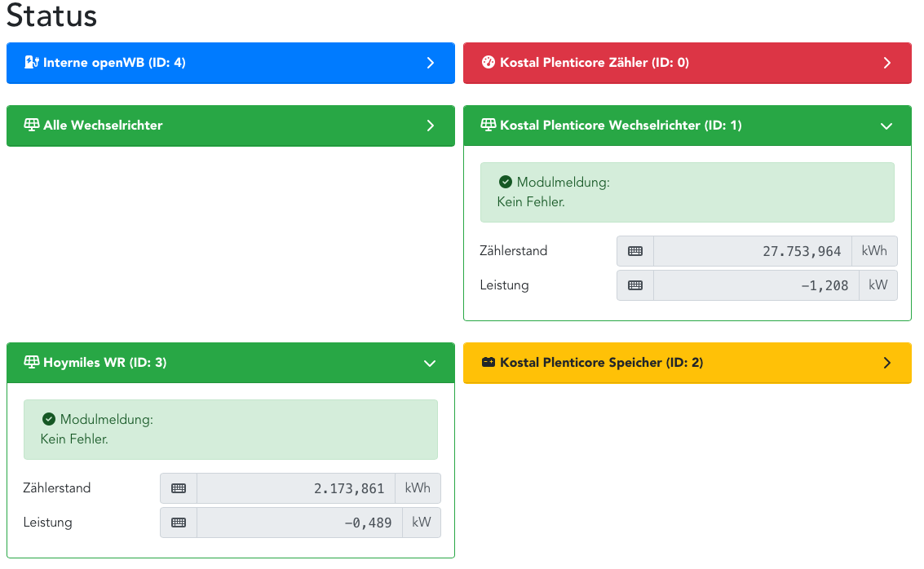The height and width of the screenshot is (569, 924).
Task: Click the gauge icon on Kostal Plenticore Zähler
Action: click(489, 63)
